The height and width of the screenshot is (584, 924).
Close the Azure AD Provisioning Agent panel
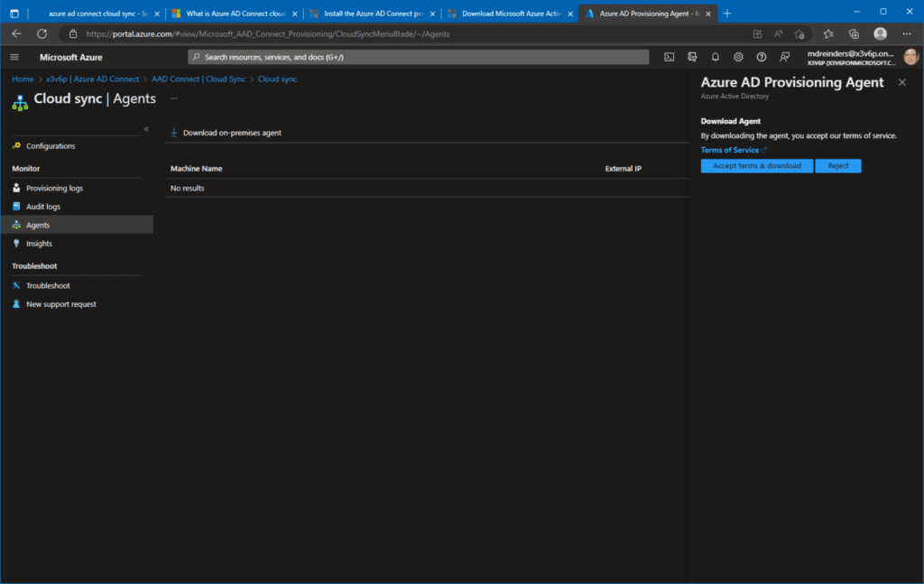(x=902, y=82)
